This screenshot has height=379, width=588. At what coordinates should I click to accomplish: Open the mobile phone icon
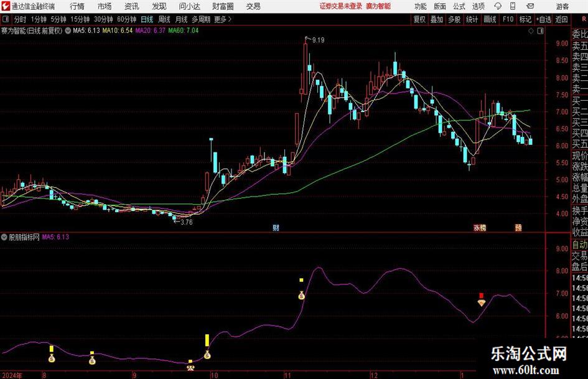[513, 6]
